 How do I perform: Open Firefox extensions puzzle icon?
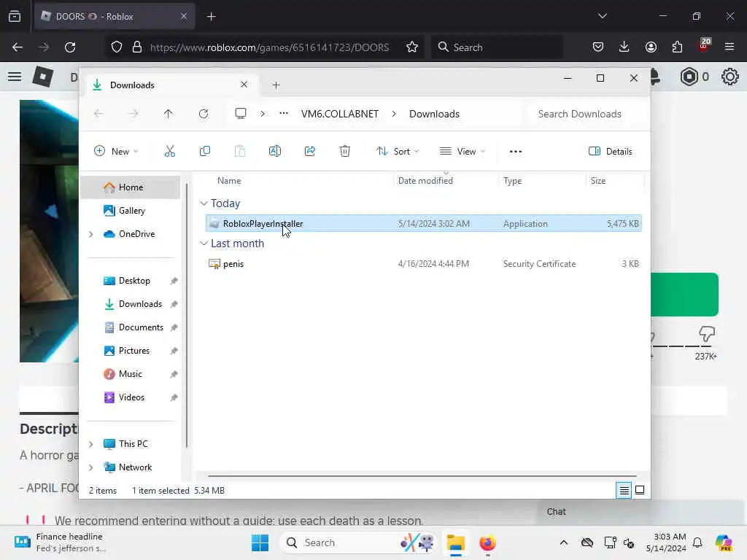click(x=677, y=47)
